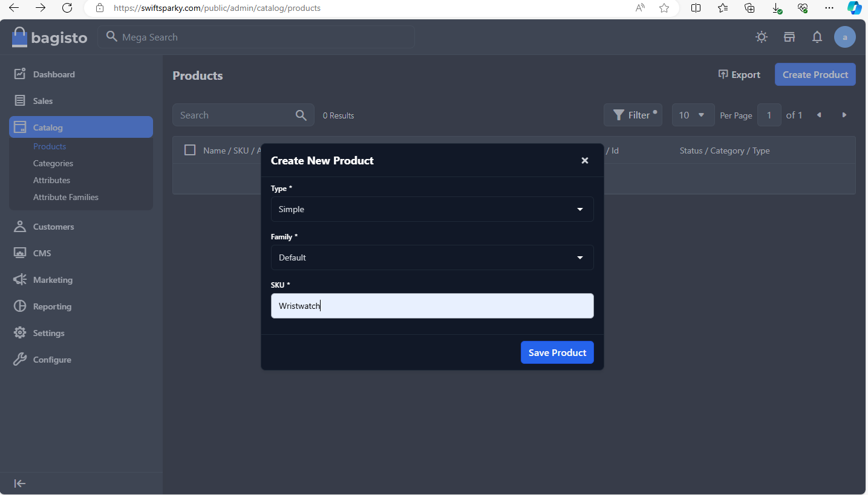Open downloads icon
This screenshot has height=495, width=868.
(x=777, y=8)
